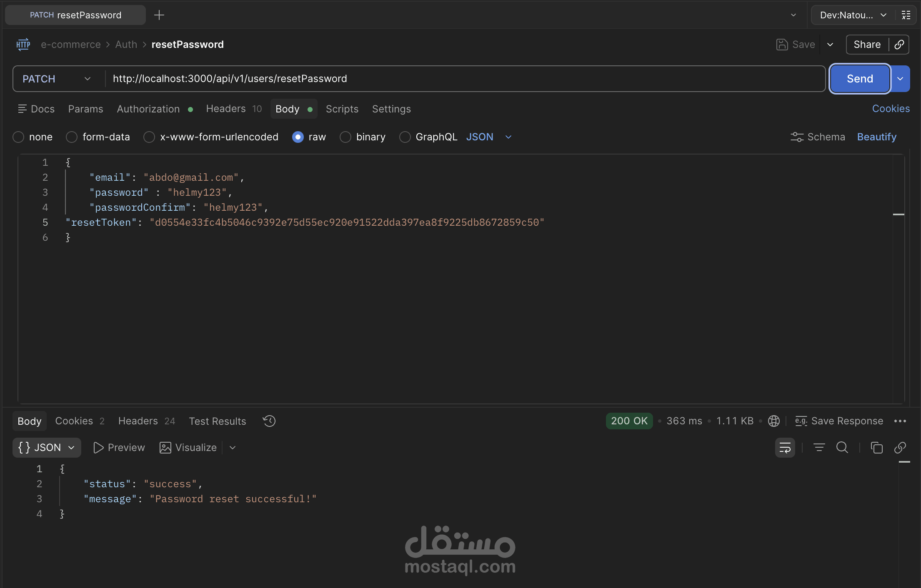This screenshot has width=921, height=588.
Task: Open response history clock icon
Action: pos(269,421)
